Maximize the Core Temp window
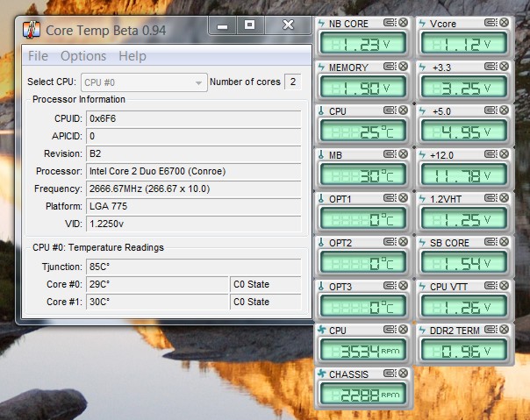 click(250, 25)
